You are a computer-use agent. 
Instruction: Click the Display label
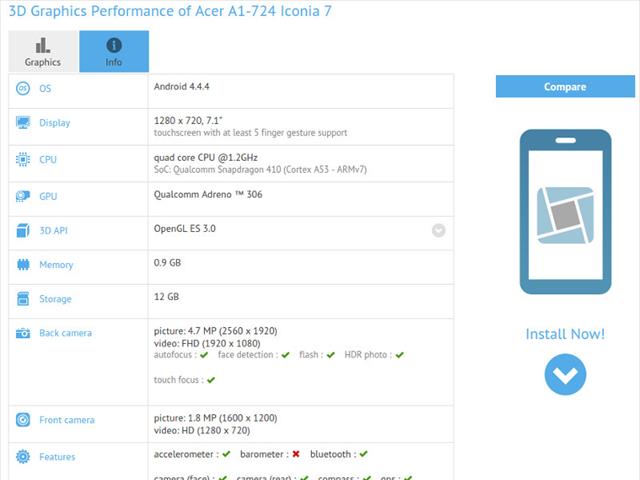tap(55, 123)
